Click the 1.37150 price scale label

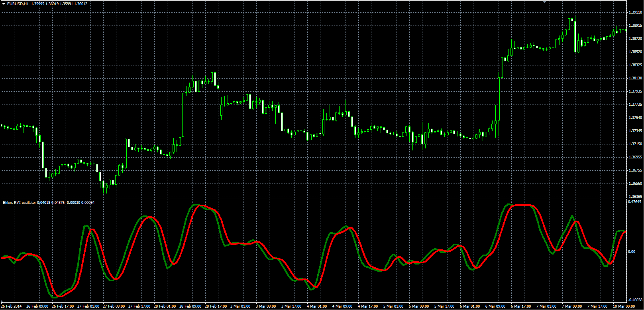(x=635, y=144)
